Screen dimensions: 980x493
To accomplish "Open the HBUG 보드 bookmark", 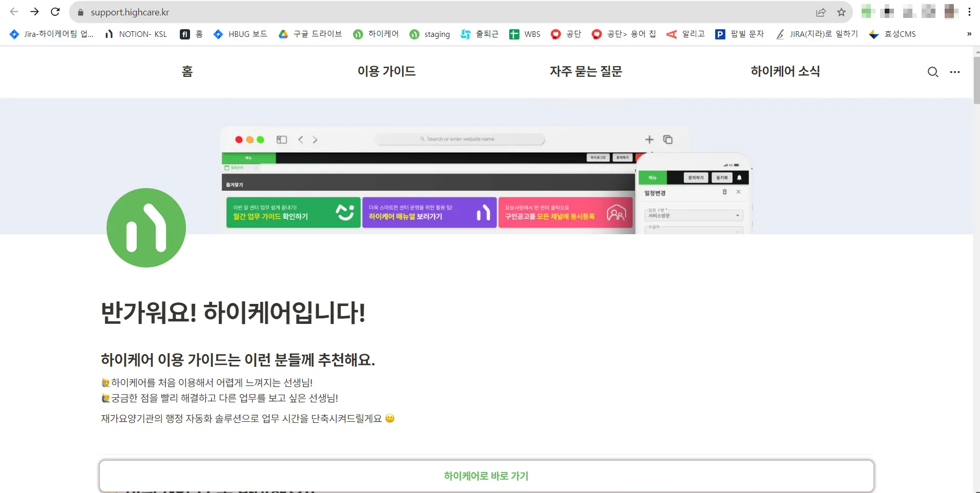I will tap(240, 34).
